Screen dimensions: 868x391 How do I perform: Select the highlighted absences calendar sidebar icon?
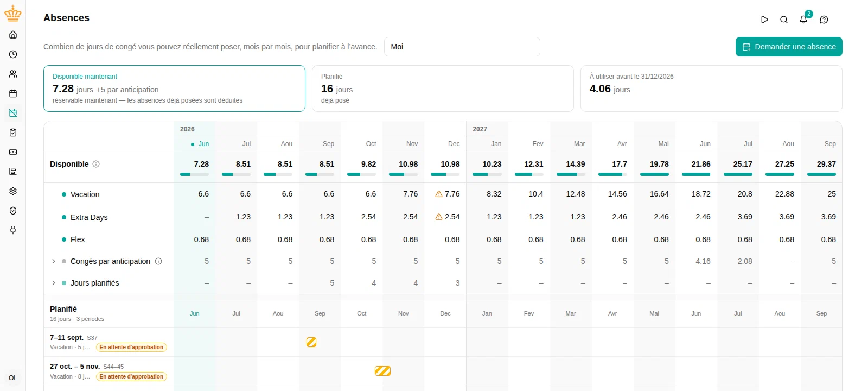13,113
